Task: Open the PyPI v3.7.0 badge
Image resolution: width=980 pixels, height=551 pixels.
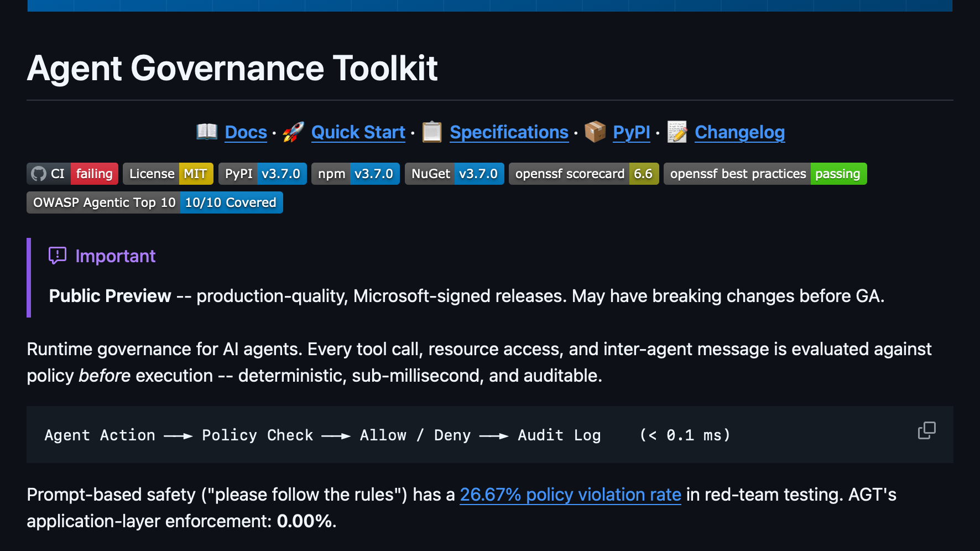Action: (263, 174)
